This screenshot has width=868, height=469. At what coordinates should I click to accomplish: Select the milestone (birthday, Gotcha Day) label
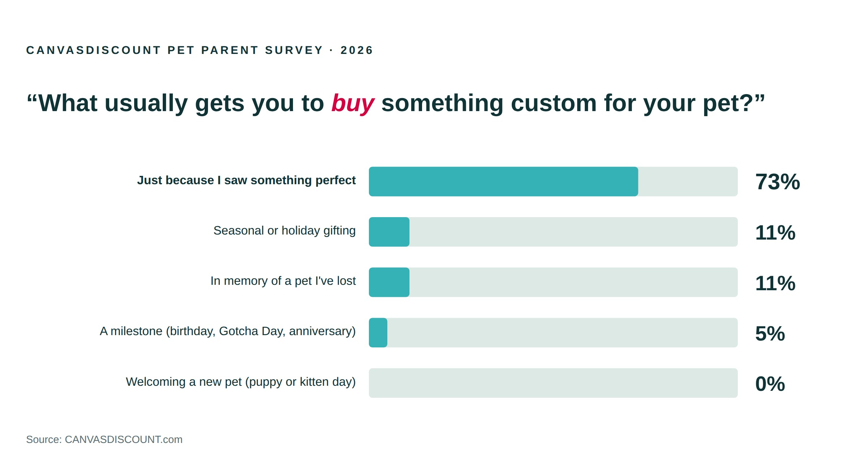tap(228, 331)
